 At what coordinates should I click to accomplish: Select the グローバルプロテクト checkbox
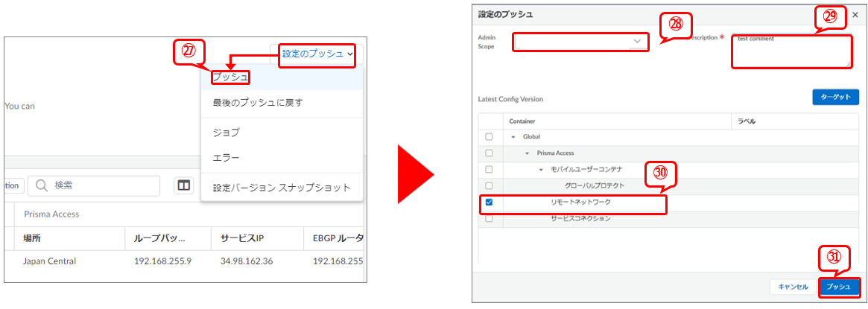point(489,185)
